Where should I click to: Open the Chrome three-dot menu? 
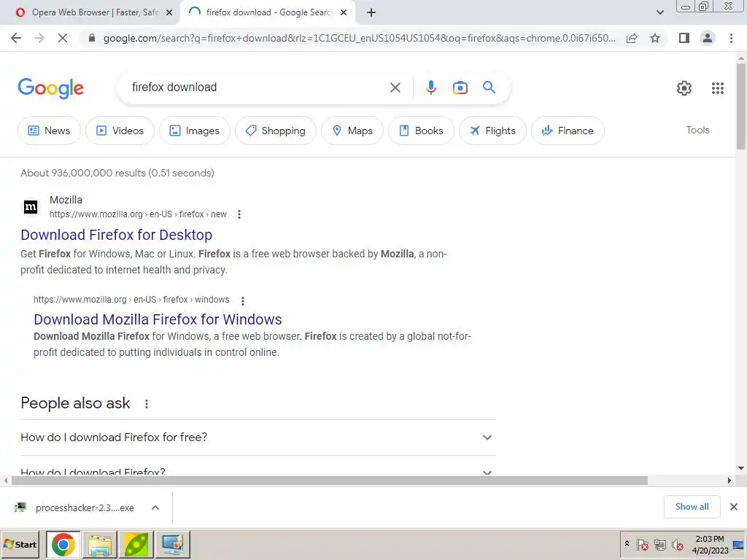point(731,38)
